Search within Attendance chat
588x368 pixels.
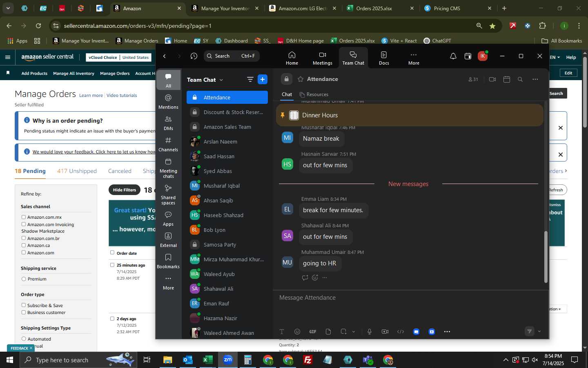click(520, 79)
